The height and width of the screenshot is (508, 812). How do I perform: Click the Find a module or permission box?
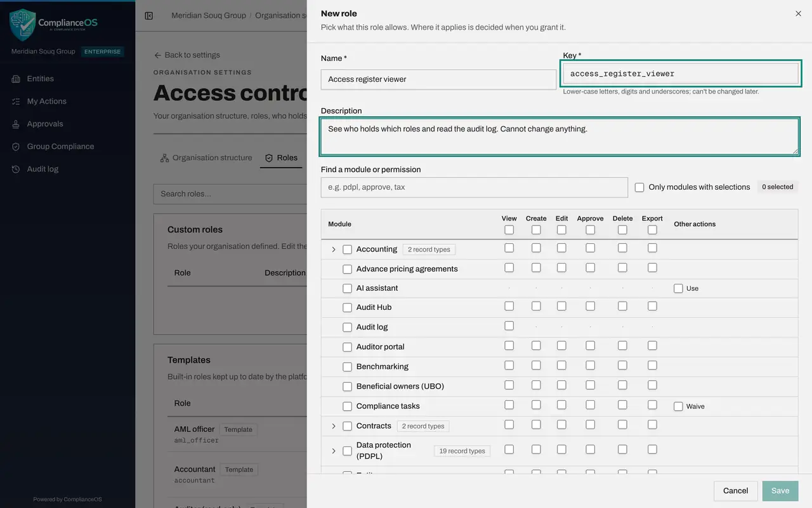(x=475, y=187)
